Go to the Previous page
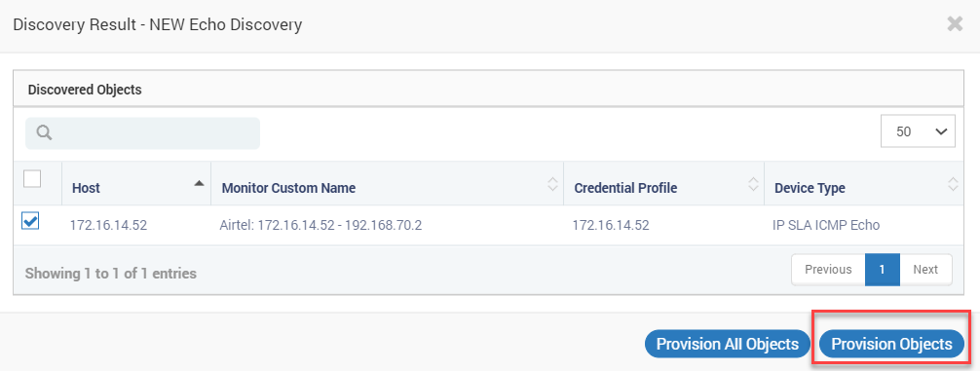This screenshot has width=980, height=371. [828, 269]
